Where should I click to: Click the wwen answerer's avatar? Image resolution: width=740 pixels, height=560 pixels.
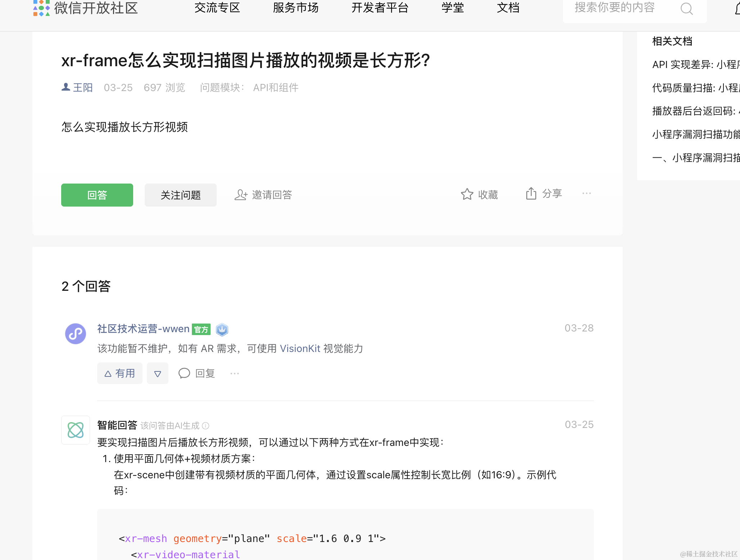76,334
